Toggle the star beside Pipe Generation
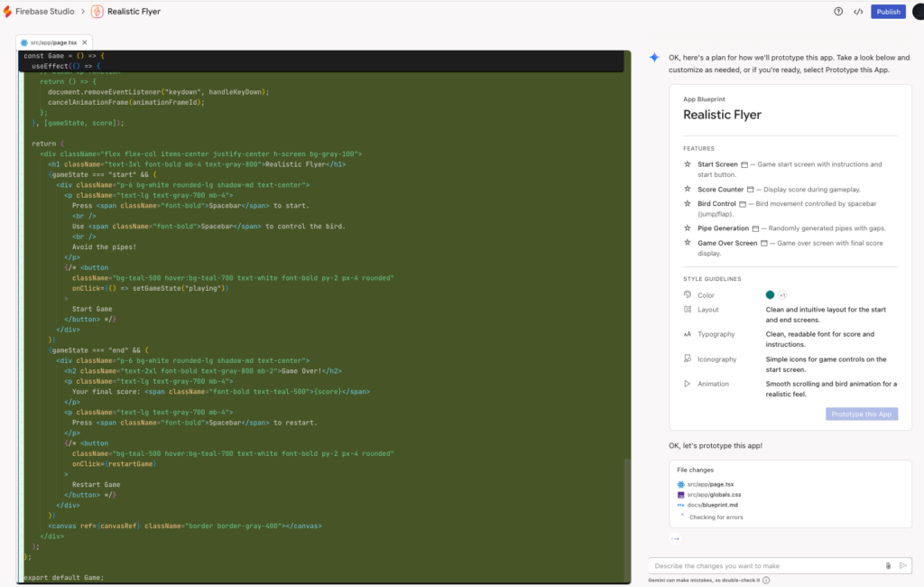The image size is (924, 587). [x=688, y=228]
